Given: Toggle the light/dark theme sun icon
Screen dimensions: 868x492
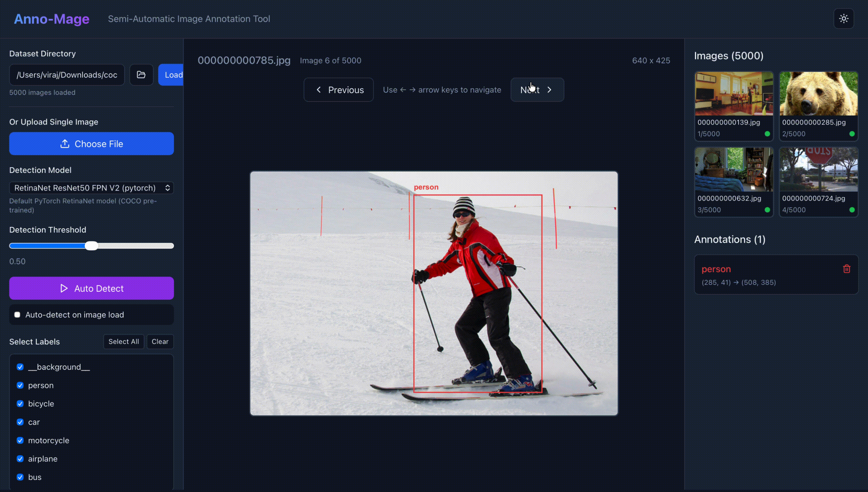Looking at the screenshot, I should (844, 19).
